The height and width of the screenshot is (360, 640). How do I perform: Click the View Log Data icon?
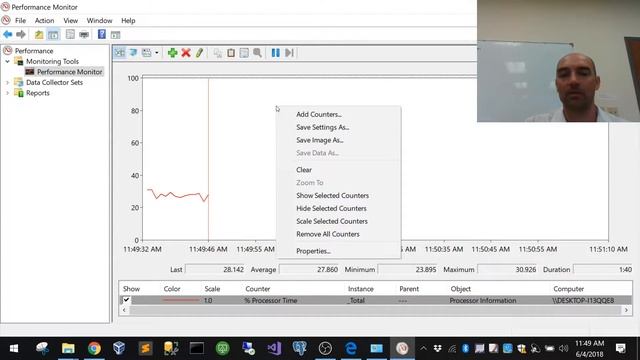(x=133, y=53)
